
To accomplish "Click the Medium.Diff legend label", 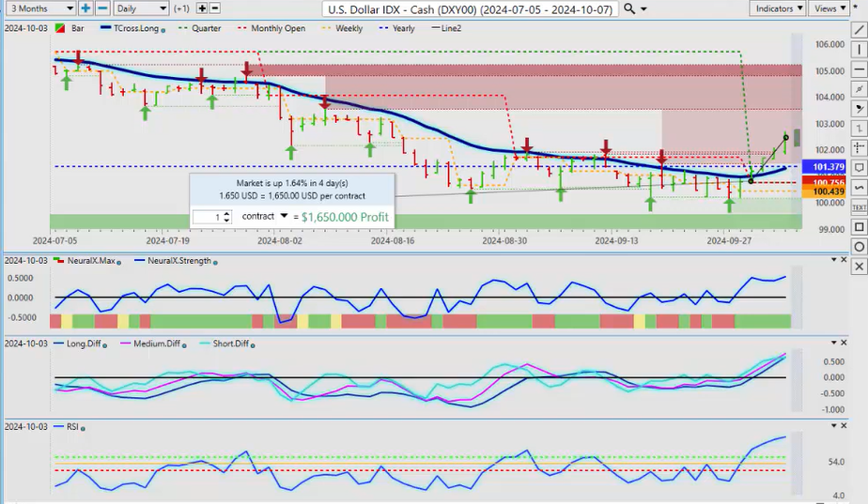I will (x=157, y=344).
